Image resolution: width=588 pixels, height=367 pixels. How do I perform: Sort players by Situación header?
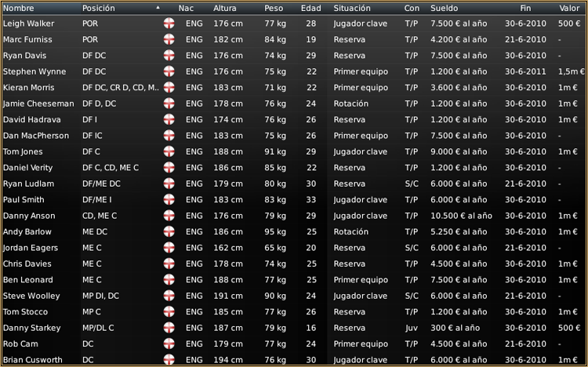[x=352, y=8]
